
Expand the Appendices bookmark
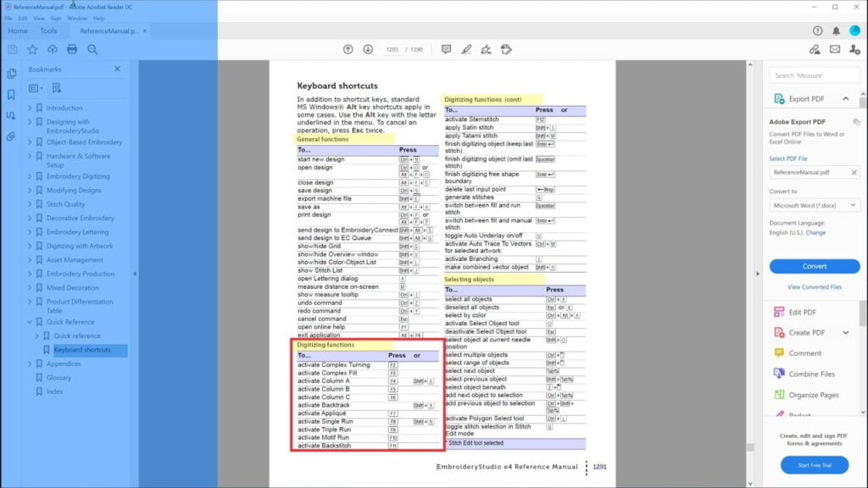(29, 363)
